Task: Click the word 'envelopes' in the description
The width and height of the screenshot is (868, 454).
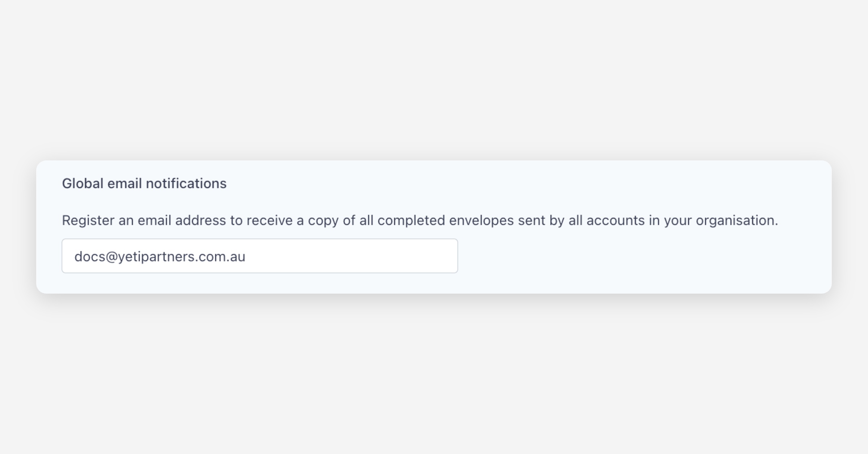Action: coord(481,220)
